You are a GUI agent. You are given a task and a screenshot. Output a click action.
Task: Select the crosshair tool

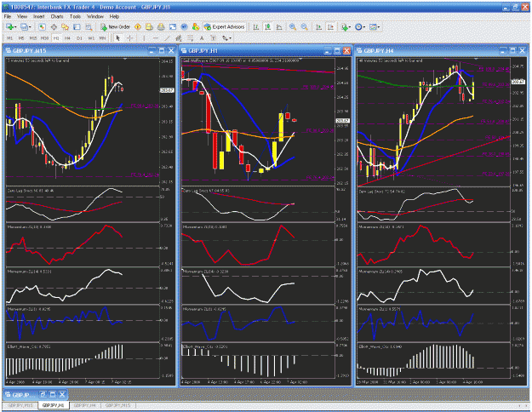(129, 38)
